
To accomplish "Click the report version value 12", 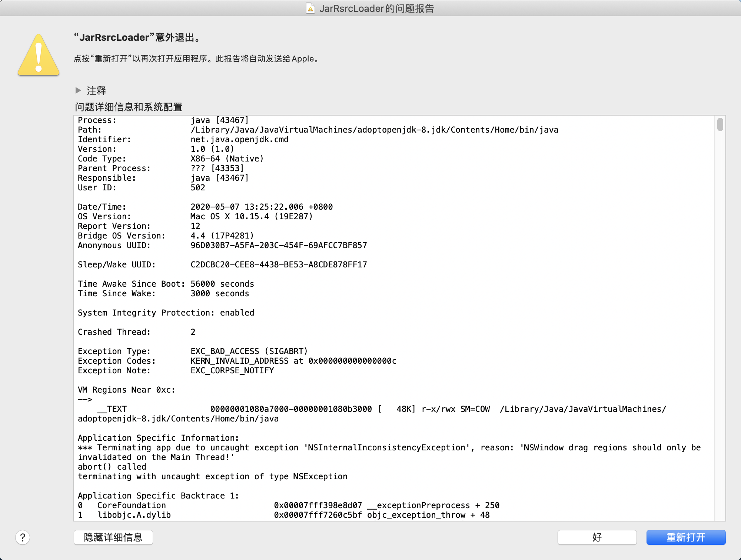I will (x=195, y=226).
